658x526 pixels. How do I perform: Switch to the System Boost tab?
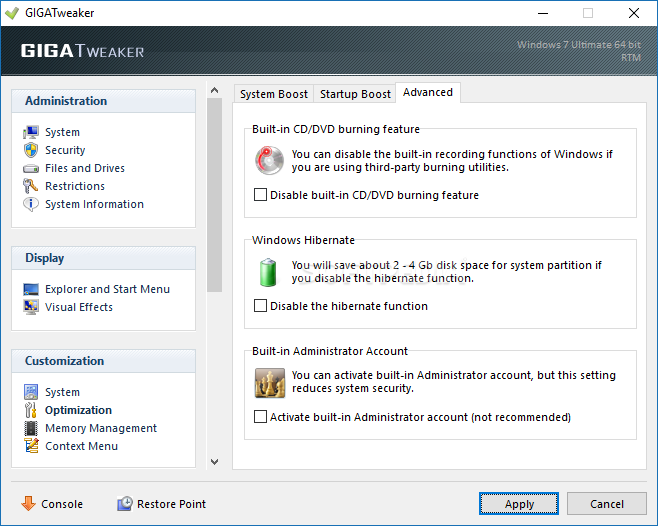pos(274,94)
